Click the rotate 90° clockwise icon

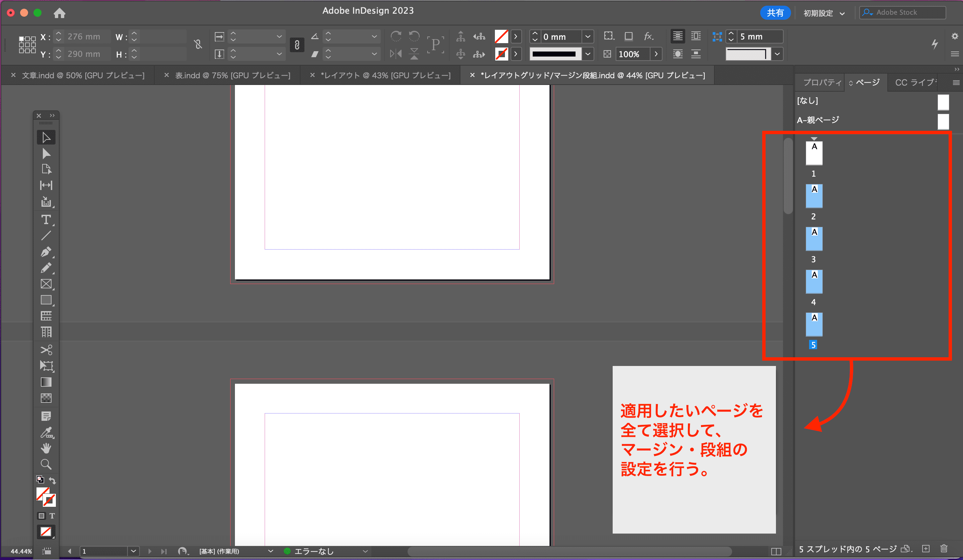point(396,36)
